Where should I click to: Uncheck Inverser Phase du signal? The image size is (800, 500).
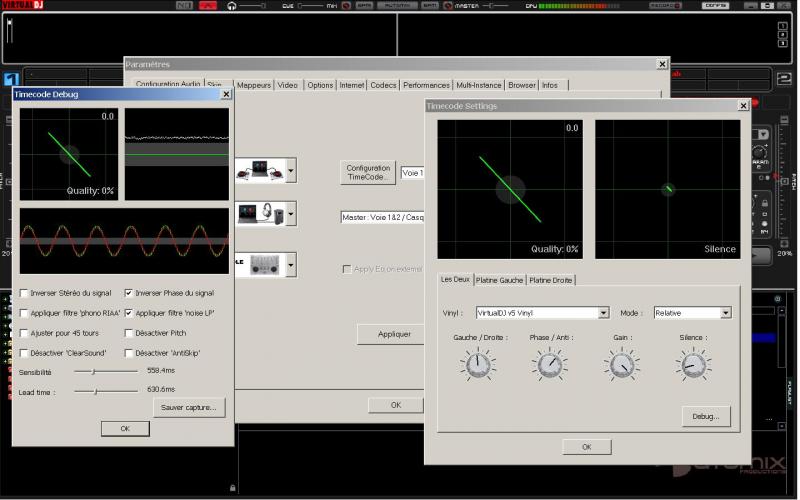click(x=129, y=293)
